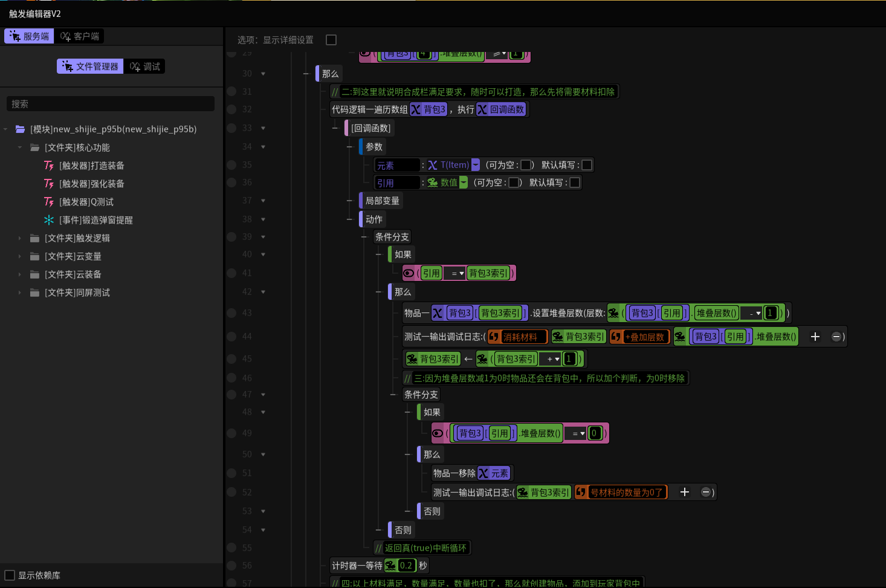Expand the 云装备 folder

click(x=20, y=274)
